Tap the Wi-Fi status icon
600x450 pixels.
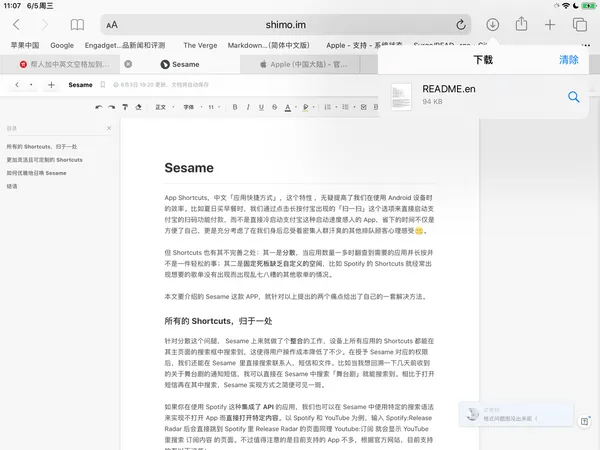tap(566, 6)
